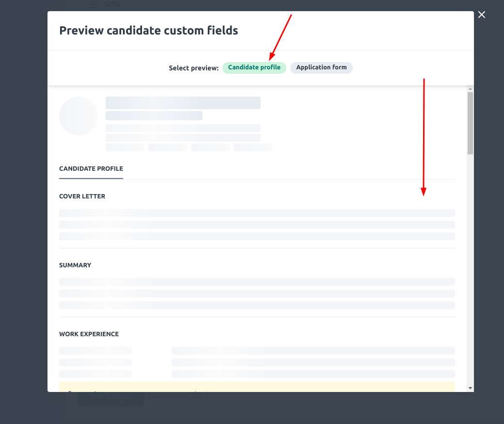Screen dimensions: 504x424
Task: Click the first skill tag placeholder pill
Action: coord(125,147)
